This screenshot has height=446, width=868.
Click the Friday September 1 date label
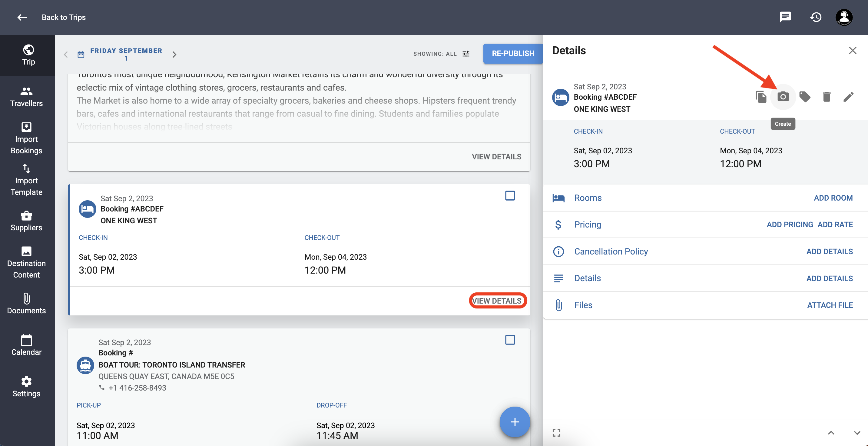click(126, 54)
